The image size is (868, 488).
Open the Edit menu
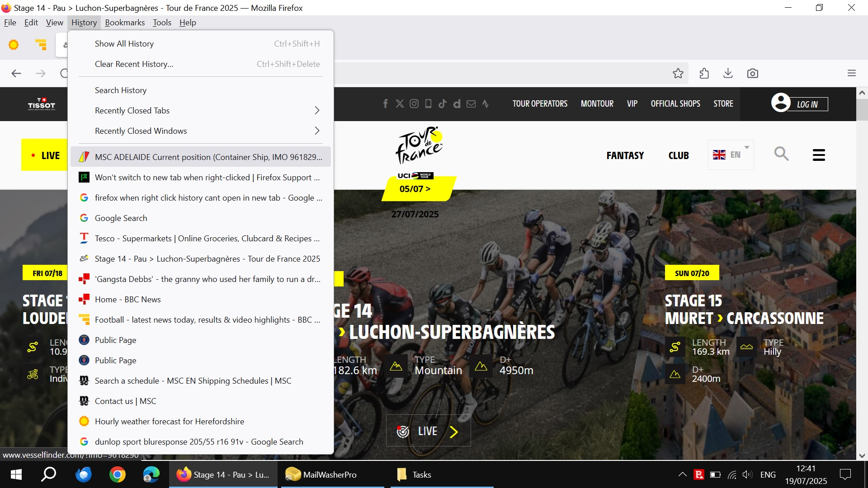pyautogui.click(x=31, y=23)
